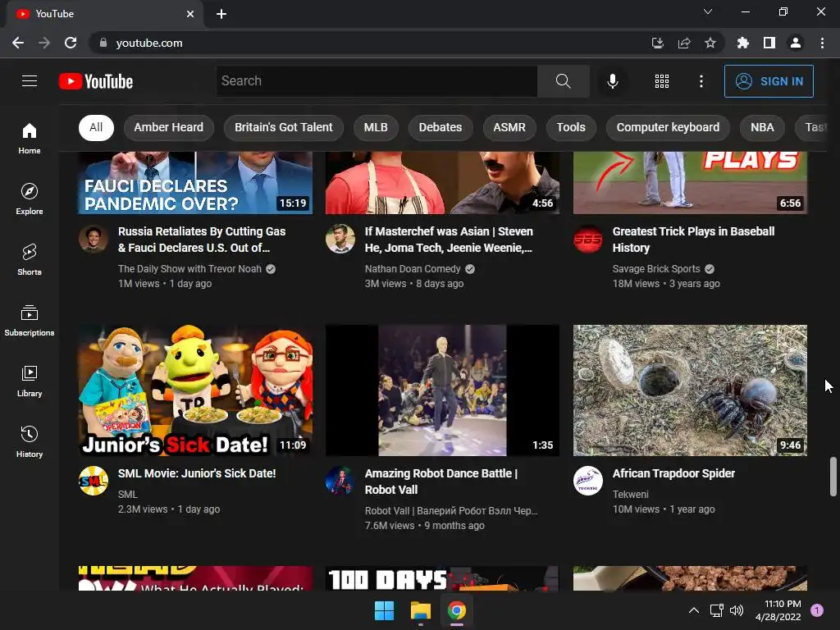The width and height of the screenshot is (840, 630).
Task: Open the YouTube hamburger guide menu
Action: click(30, 81)
